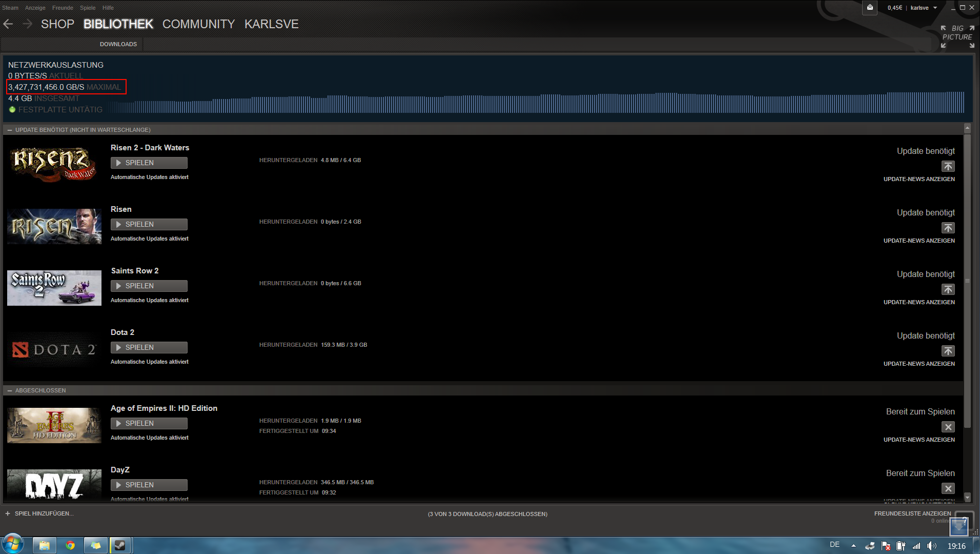
Task: Open the Spiele menu
Action: pyautogui.click(x=88, y=8)
